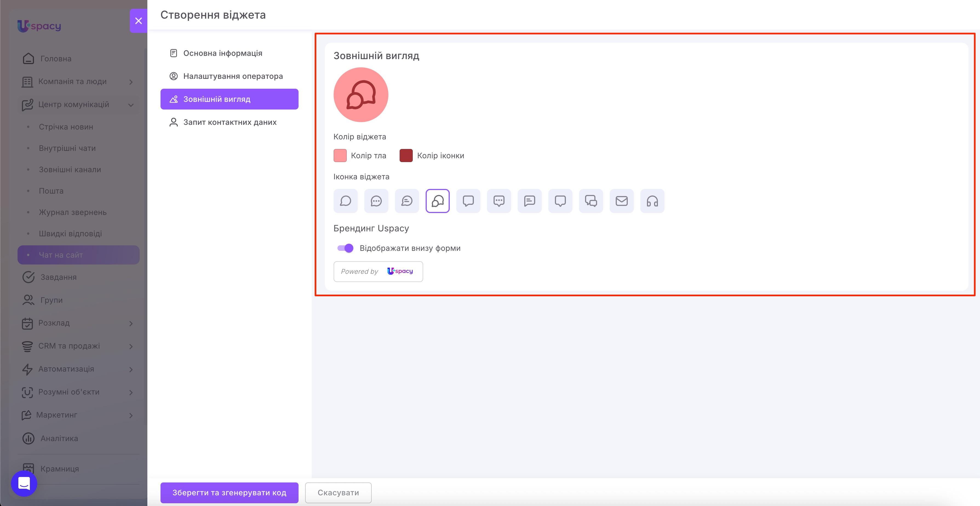The image size is (980, 506).
Task: Click the Центр комунікацій chat-pencil icon
Action: click(x=27, y=105)
